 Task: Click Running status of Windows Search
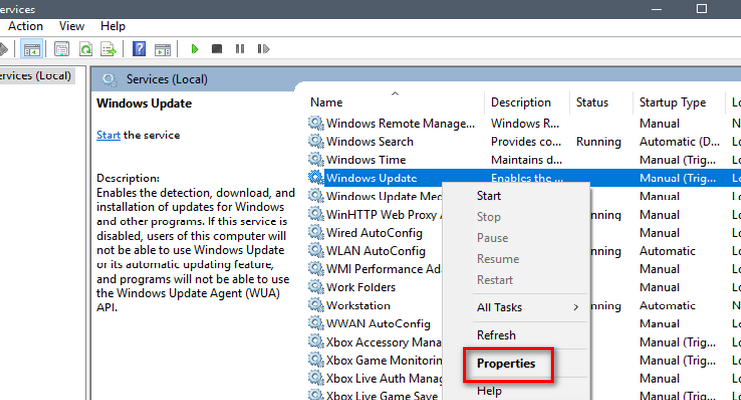[x=598, y=142]
